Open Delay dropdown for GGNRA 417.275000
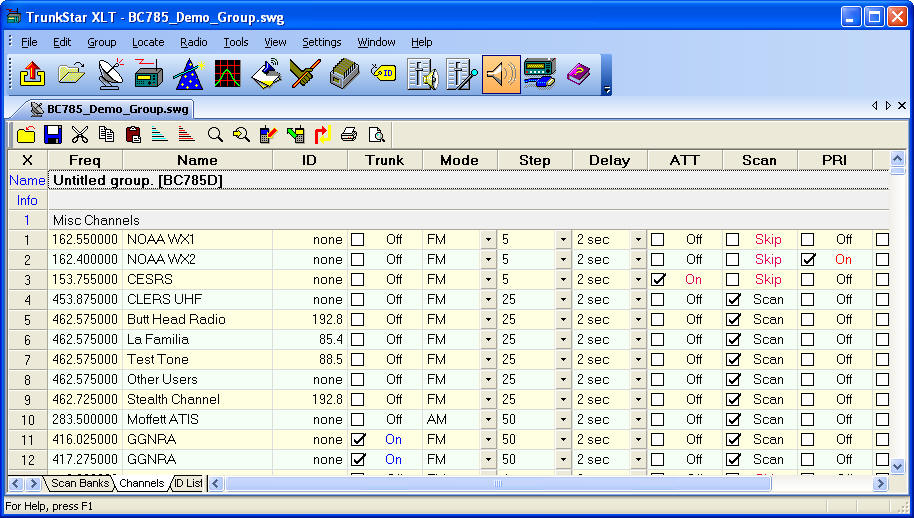This screenshot has width=914, height=518. click(x=638, y=459)
